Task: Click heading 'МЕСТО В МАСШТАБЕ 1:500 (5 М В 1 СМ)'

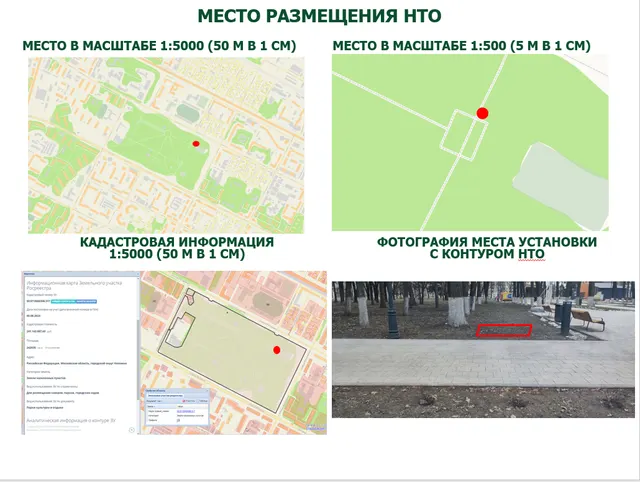Action: pyautogui.click(x=462, y=46)
